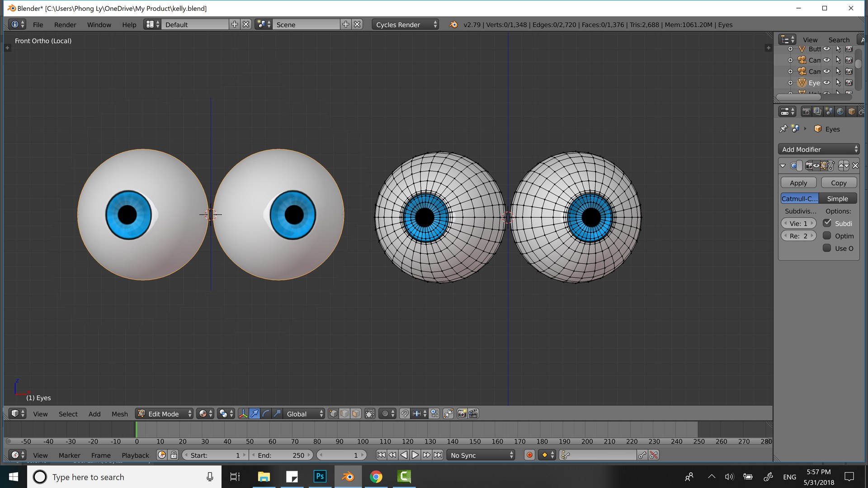Image resolution: width=868 pixels, height=488 pixels.
Task: Copy the subdivision modifier
Action: click(x=839, y=183)
